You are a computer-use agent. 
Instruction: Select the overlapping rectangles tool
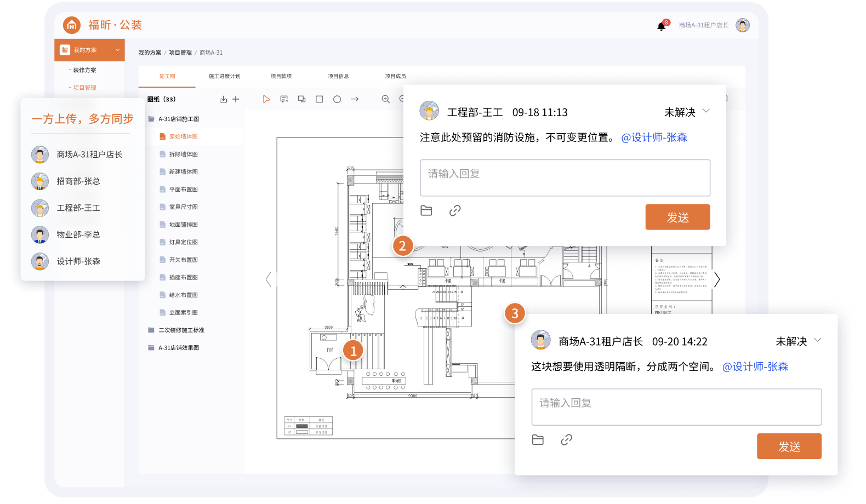(301, 99)
